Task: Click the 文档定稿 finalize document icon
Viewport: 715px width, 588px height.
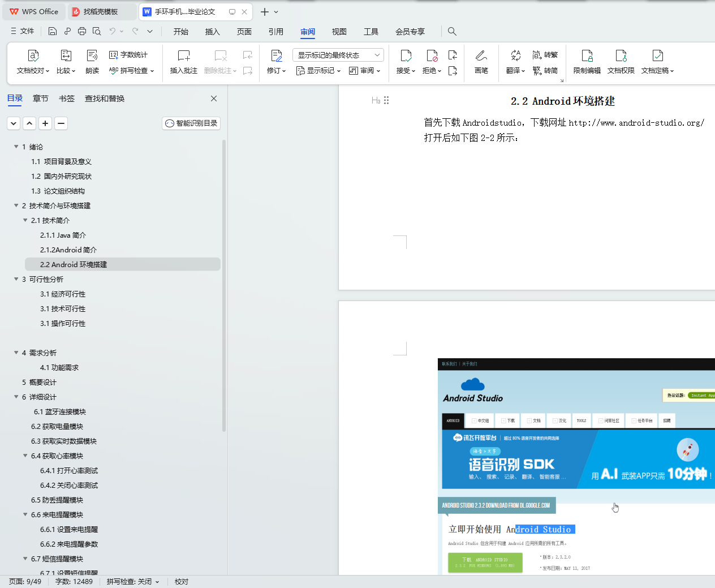Action: (x=658, y=55)
